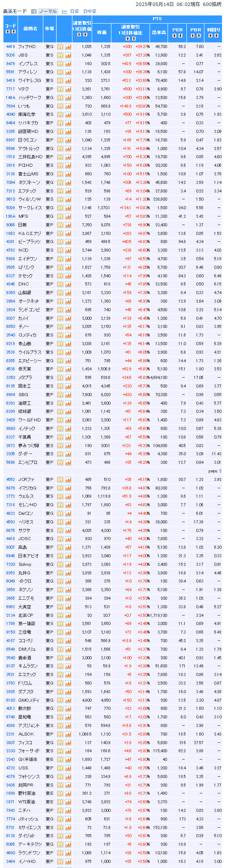228x868 pixels.
Task: Open the book icon for 三井松島HD
Action: point(60,157)
